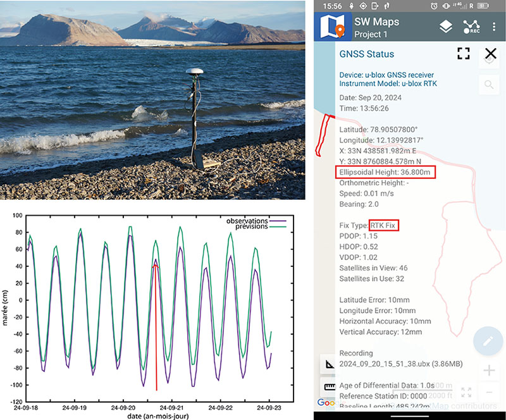Zoom out the map with minus button
Screen dimensions: 506x420
489,392
